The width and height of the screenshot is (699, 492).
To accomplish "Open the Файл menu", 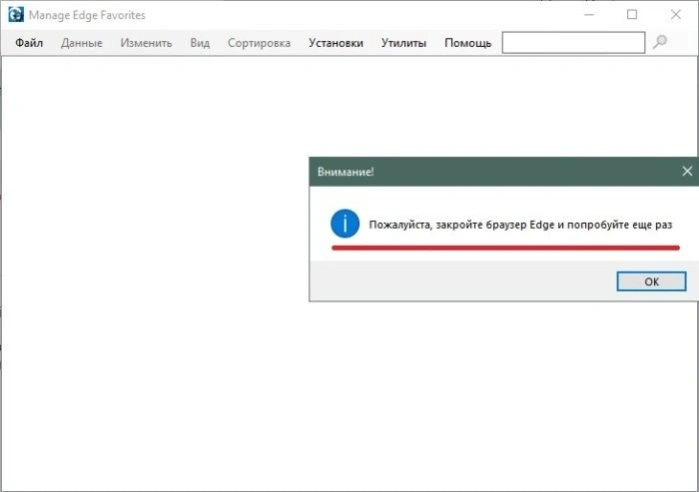I will 29,43.
